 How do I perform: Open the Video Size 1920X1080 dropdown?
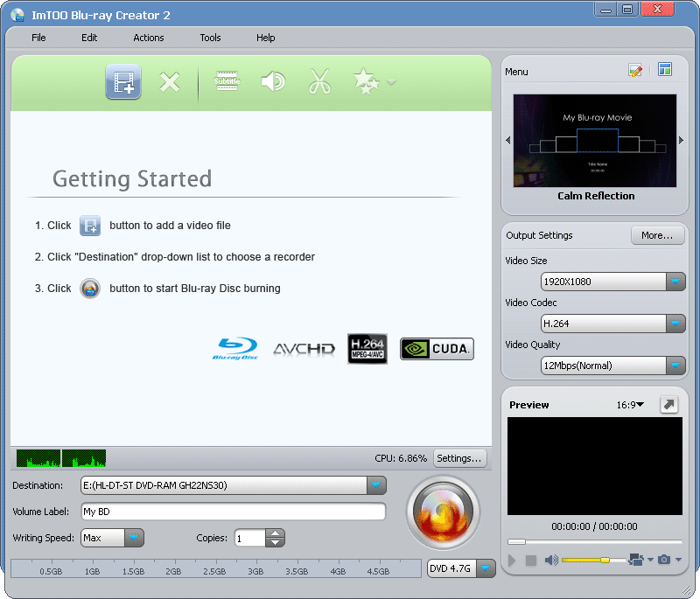(x=675, y=282)
